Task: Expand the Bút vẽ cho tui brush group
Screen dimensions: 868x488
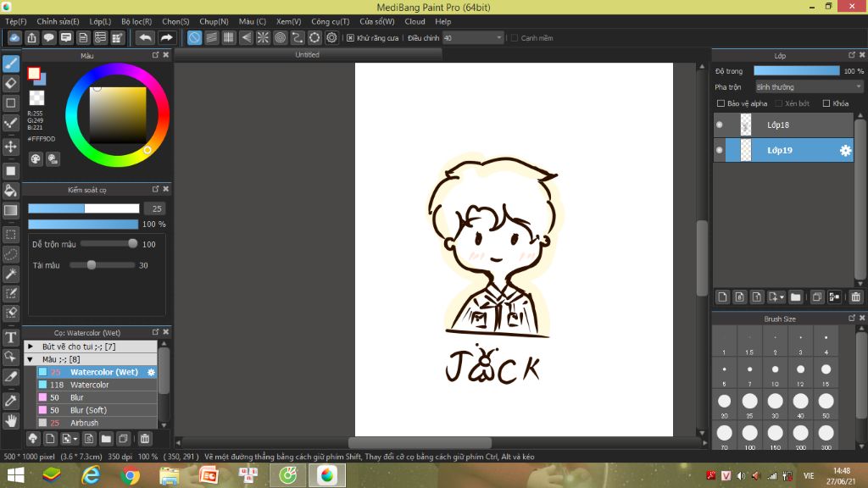Action: point(31,347)
